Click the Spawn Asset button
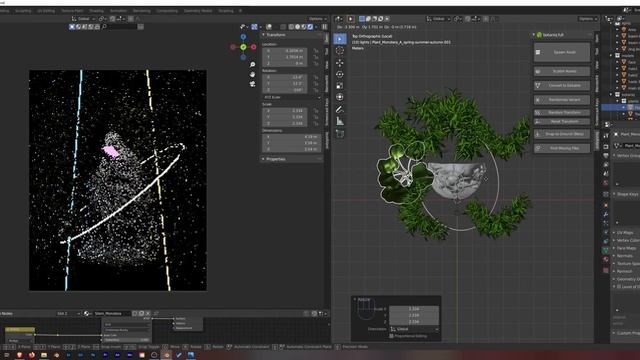Screen dimensions: 640x360 click(x=562, y=52)
